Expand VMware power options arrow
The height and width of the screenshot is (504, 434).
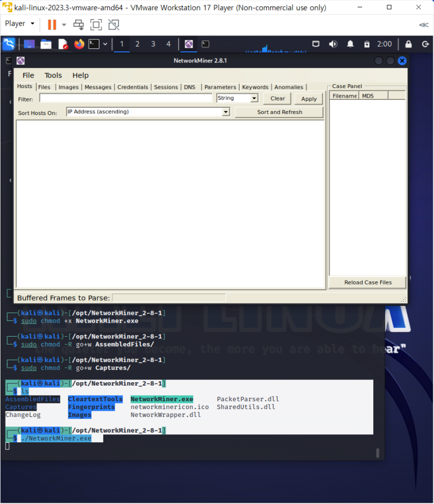click(64, 25)
